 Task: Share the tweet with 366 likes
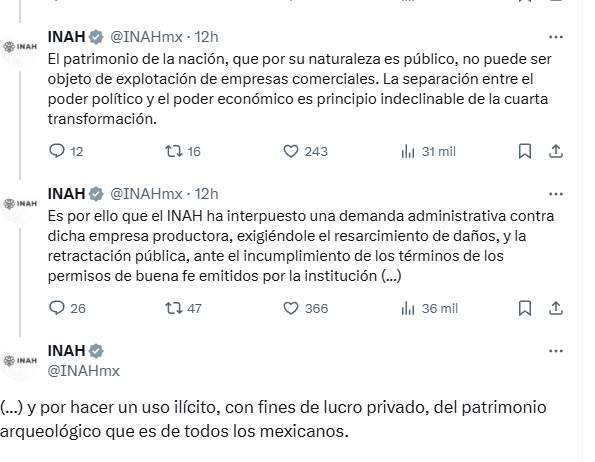[556, 308]
